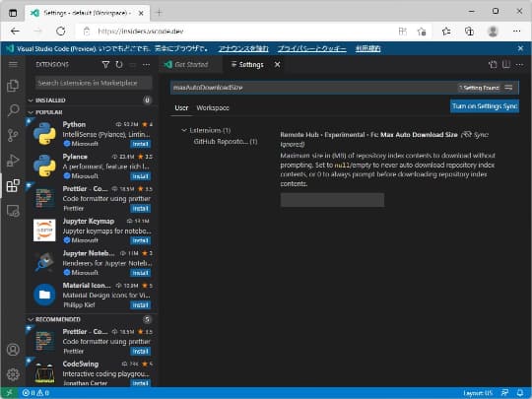Open the Run and Debug view
Viewport: 532px width, 399px height.
point(13,161)
